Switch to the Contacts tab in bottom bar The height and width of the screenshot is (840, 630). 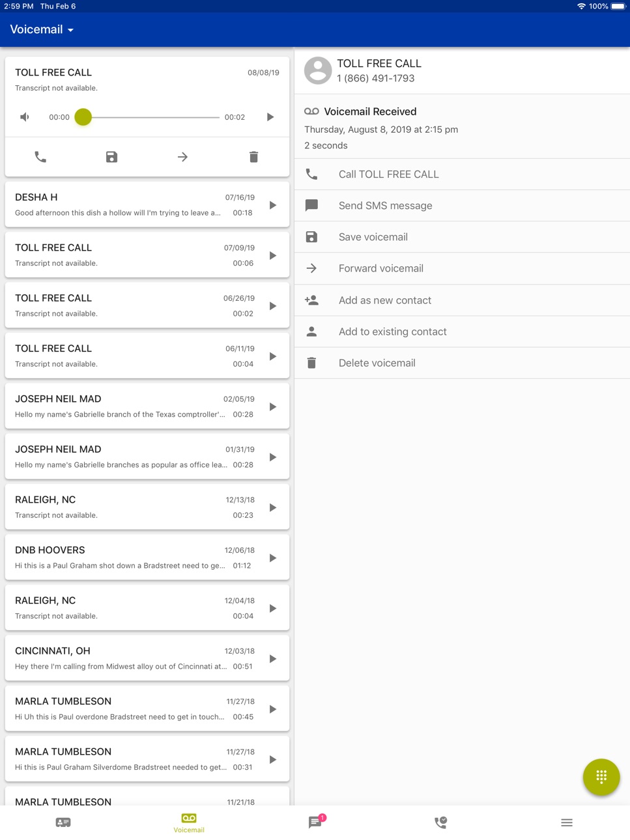(x=63, y=822)
